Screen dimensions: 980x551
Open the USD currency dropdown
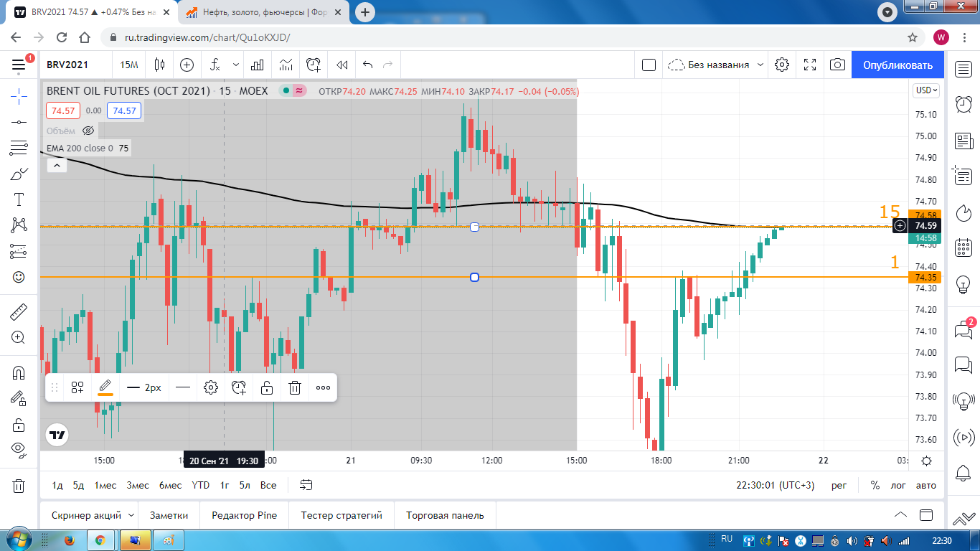(x=925, y=90)
